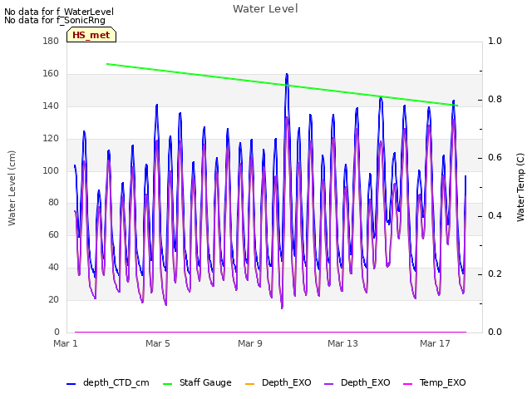Click the tallest blue peak near 160 cm
Image resolution: width=532 pixels, height=399 pixels.
(287, 74)
